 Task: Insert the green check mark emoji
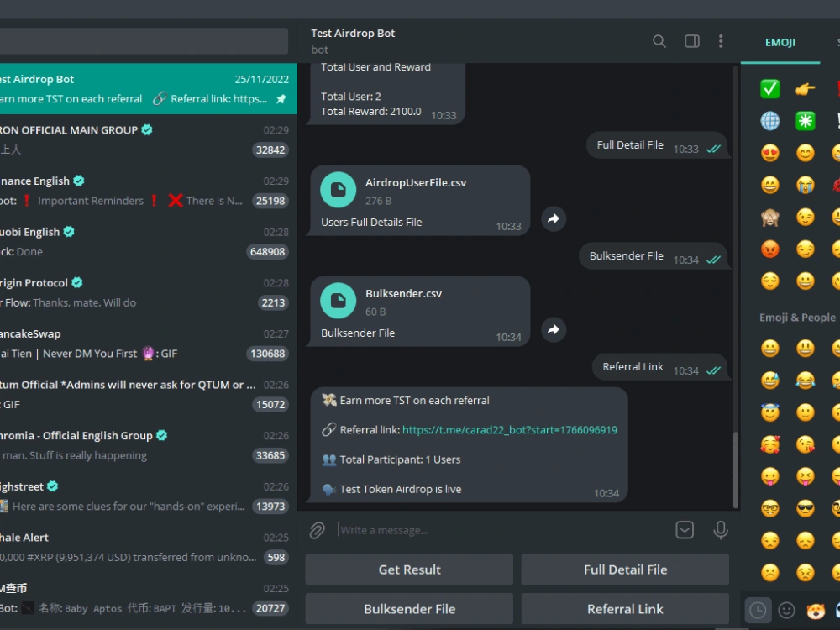click(769, 89)
